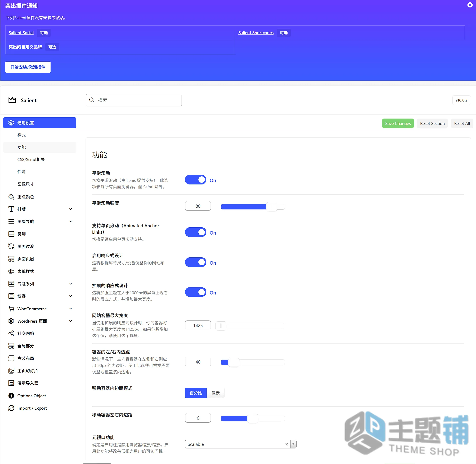Toggle the 平滑滚动 switch
Screen dimensions: 476x464
(196, 180)
